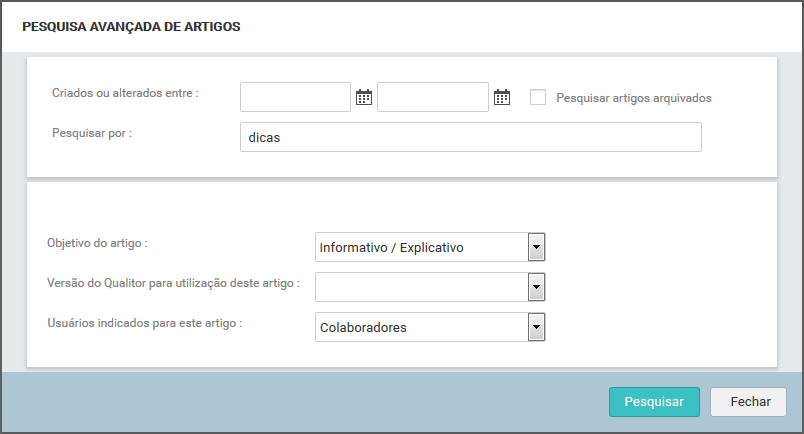Viewport: 804px width, 434px height.
Task: Close the dialog with Fechar button
Action: 749,402
